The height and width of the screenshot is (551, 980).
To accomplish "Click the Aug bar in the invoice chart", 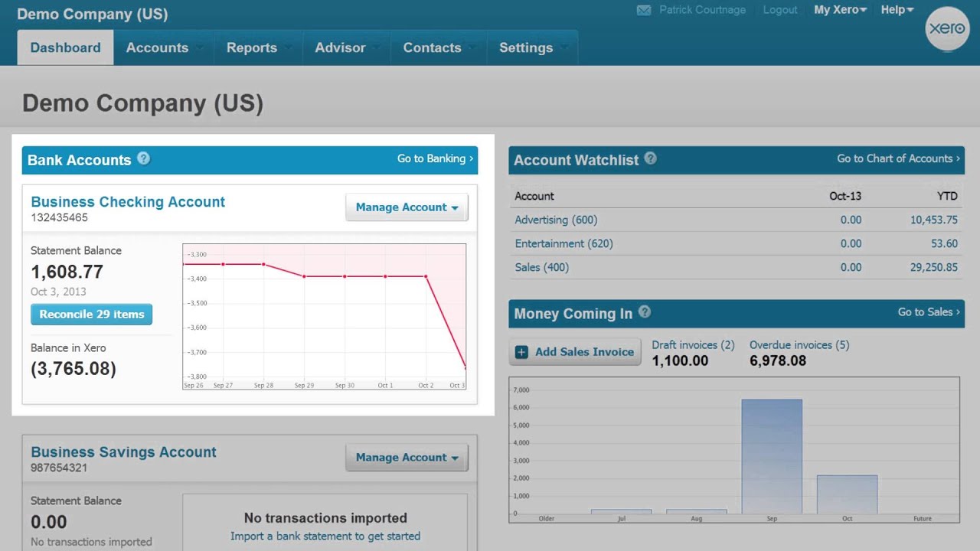I will [x=696, y=511].
